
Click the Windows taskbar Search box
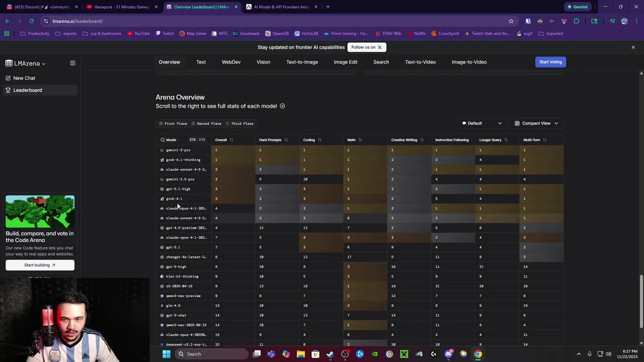[212, 354]
